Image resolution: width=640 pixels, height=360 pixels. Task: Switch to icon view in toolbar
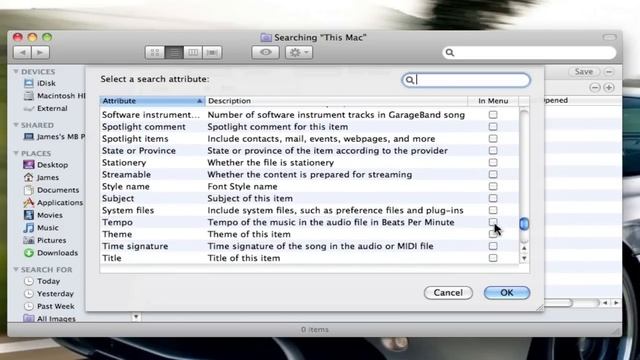155,52
